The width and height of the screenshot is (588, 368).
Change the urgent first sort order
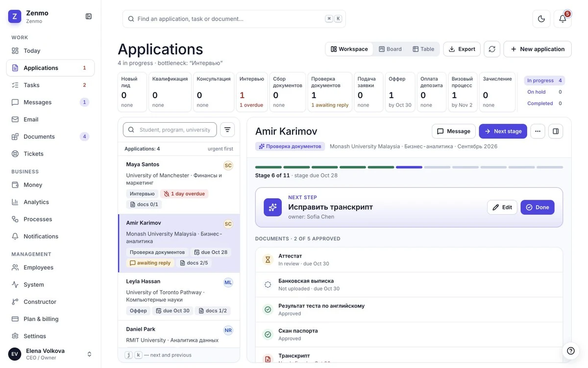click(x=220, y=149)
